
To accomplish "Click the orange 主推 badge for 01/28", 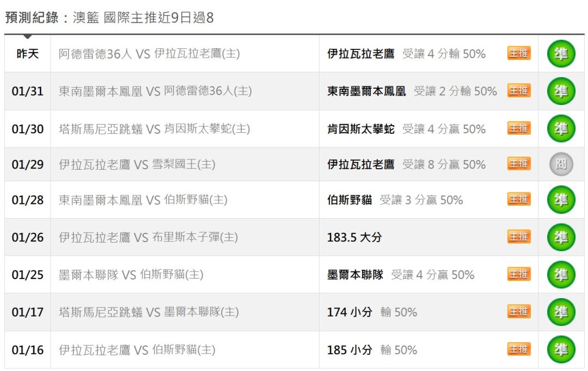I will [x=519, y=199].
